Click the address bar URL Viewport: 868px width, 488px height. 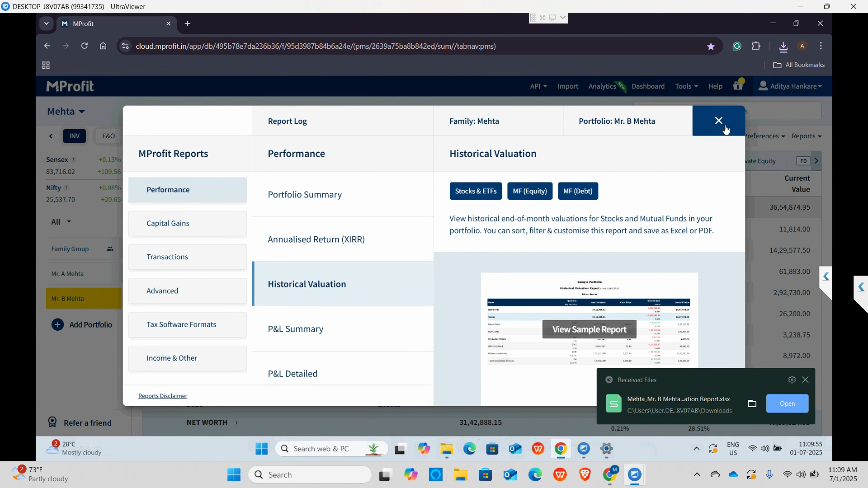(x=316, y=46)
